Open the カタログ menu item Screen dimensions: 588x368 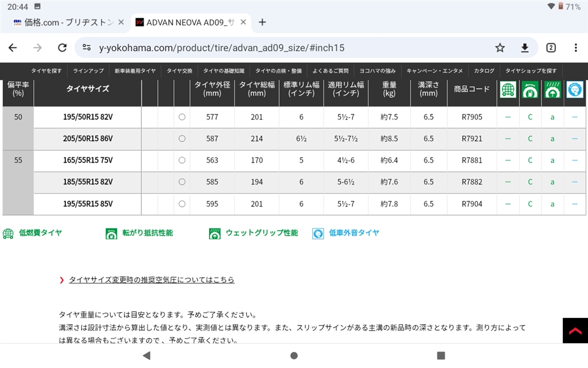tap(483, 71)
